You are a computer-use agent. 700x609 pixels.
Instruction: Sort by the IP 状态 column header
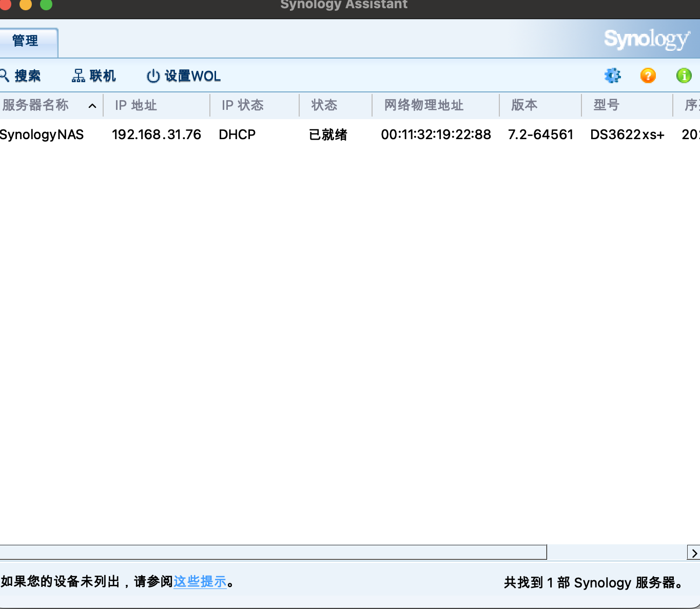pos(255,105)
